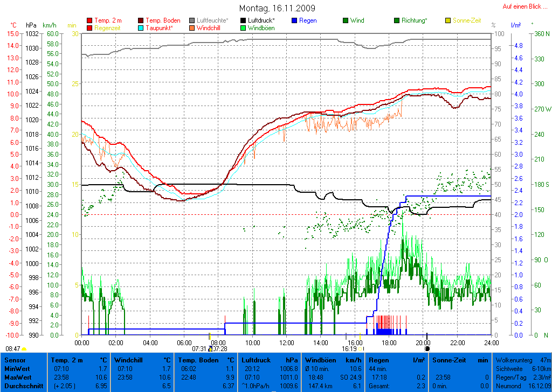Click the 16:19 sunset time marker

coord(349,348)
